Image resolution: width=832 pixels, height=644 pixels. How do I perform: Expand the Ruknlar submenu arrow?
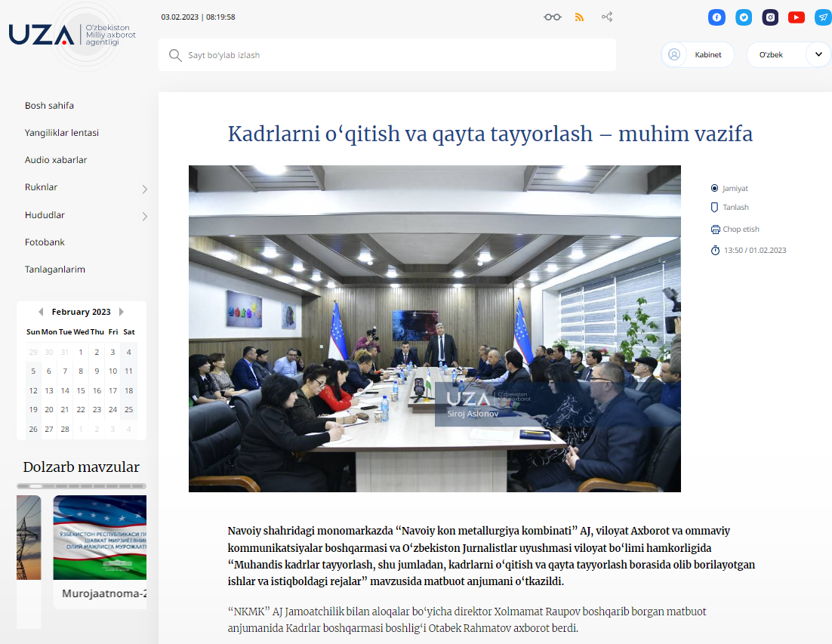pos(145,189)
